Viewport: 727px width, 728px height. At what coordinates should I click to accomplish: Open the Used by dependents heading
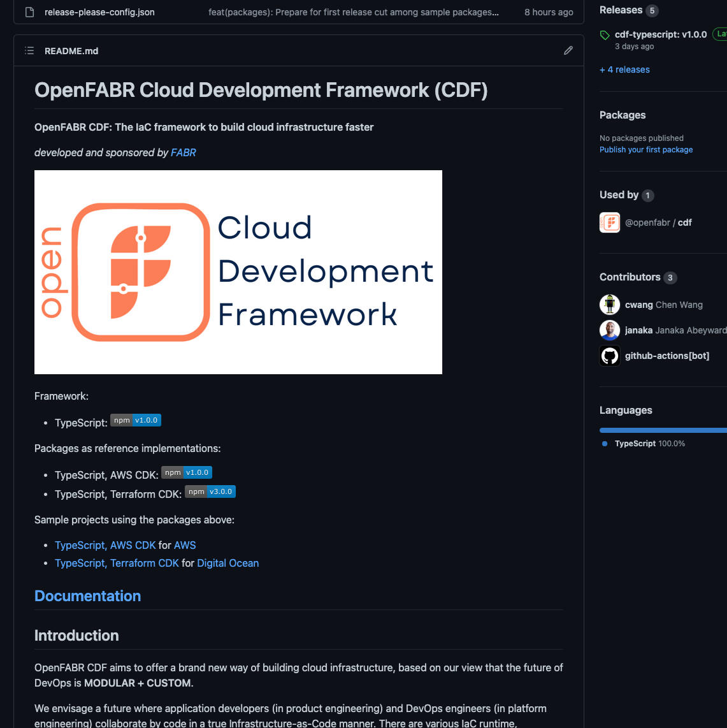(619, 195)
